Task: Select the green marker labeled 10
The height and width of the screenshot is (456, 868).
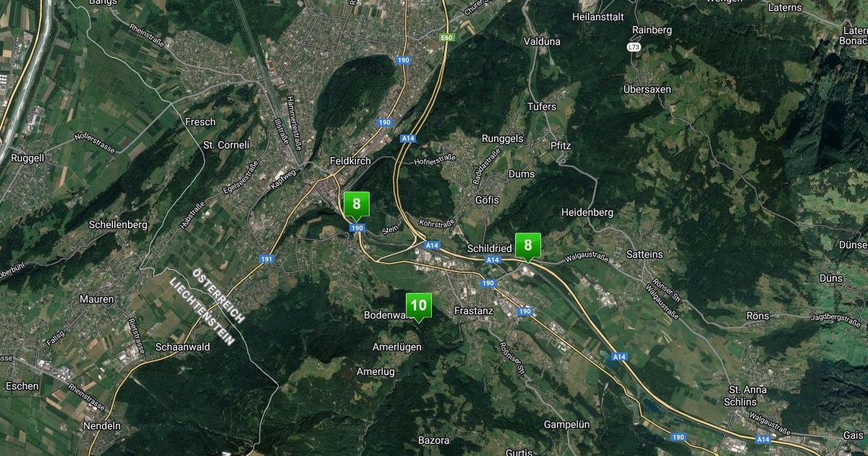Action: [x=418, y=307]
